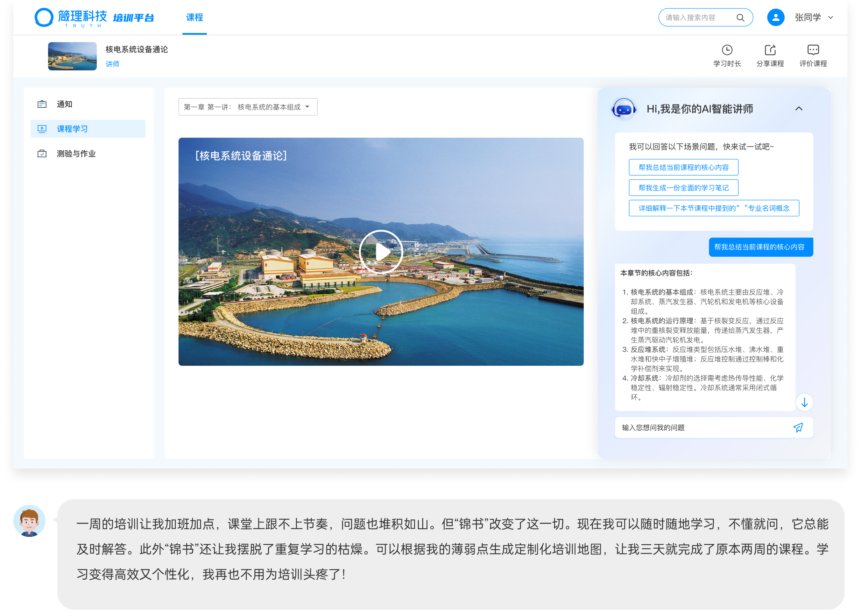Click the search magnifier icon

[x=740, y=17]
